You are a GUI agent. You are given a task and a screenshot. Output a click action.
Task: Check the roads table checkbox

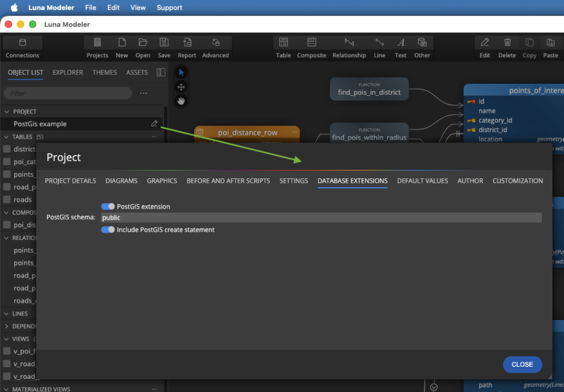pos(6,199)
